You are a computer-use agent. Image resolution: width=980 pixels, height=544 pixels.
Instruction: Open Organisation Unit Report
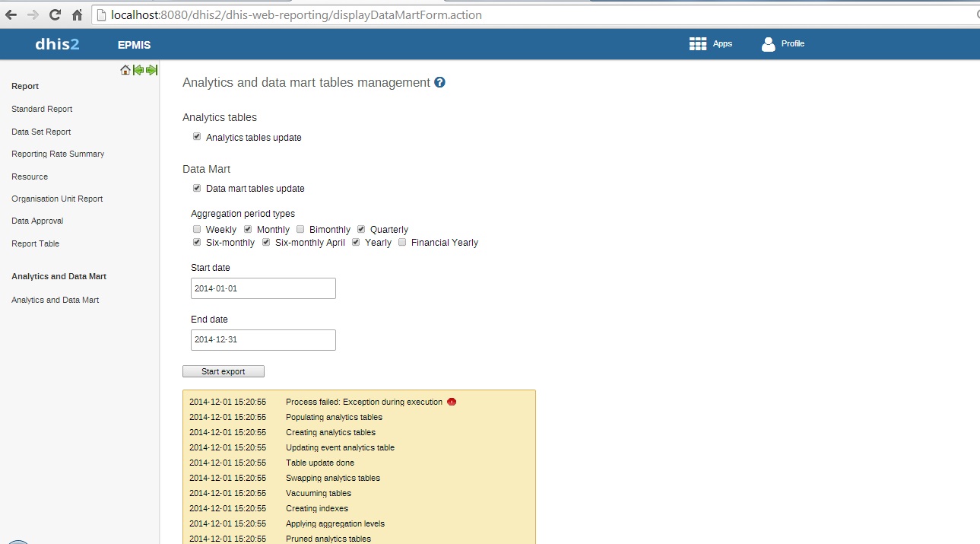(x=57, y=199)
